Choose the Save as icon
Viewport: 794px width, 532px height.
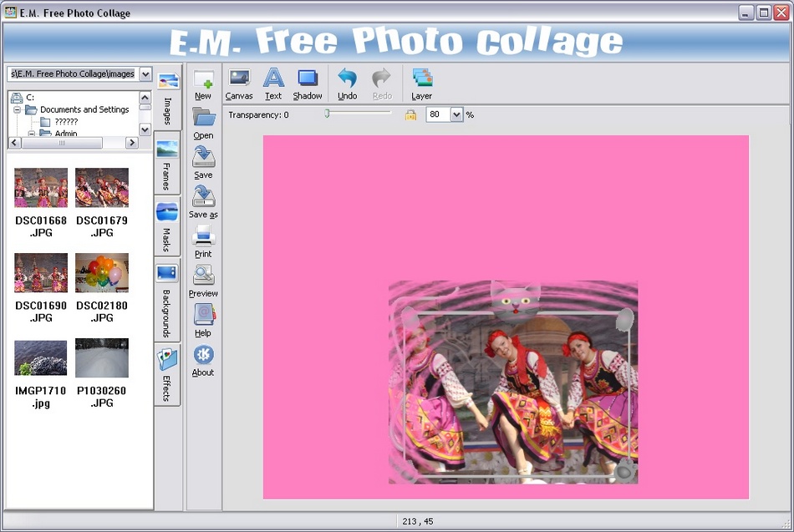(204, 196)
